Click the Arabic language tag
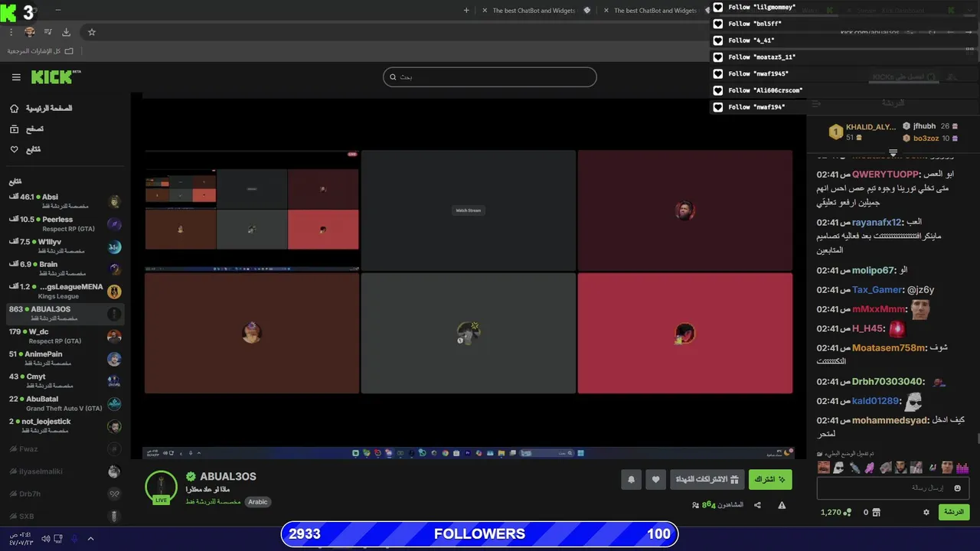The height and width of the screenshot is (551, 980). coord(258,502)
